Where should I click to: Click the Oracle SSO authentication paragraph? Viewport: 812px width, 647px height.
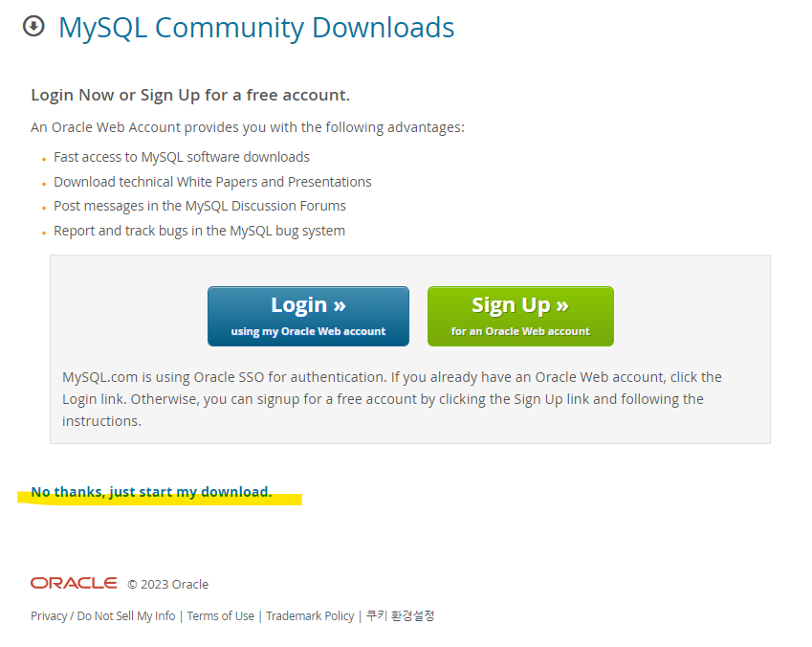coord(392,399)
